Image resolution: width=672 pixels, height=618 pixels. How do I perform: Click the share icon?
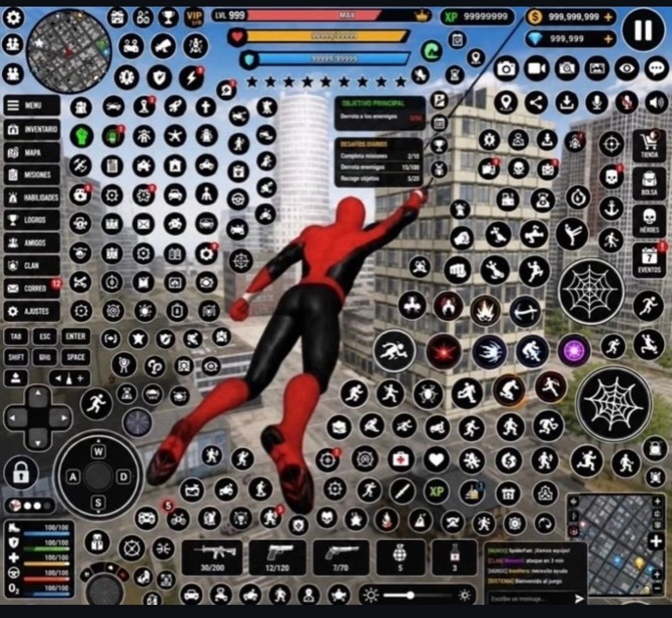(x=536, y=102)
